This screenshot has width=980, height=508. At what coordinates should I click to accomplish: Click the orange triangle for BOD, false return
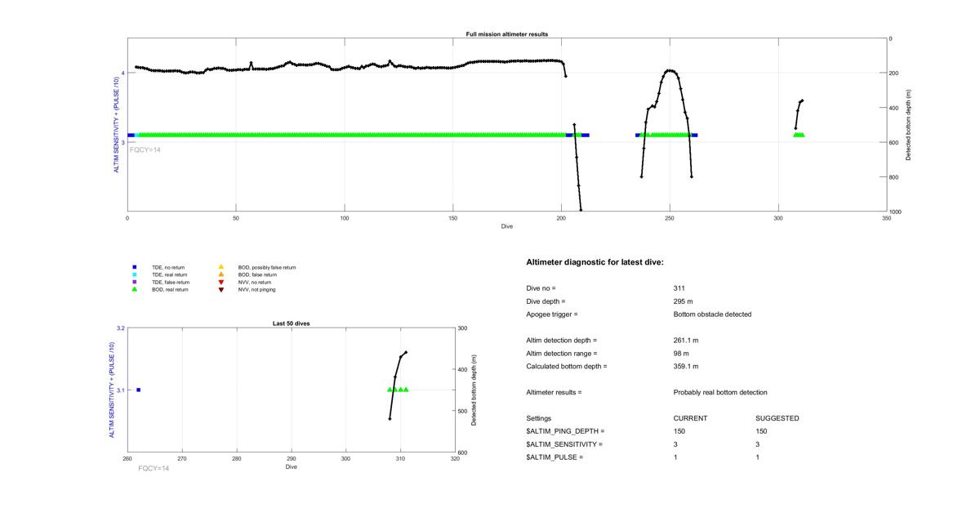coord(220,274)
